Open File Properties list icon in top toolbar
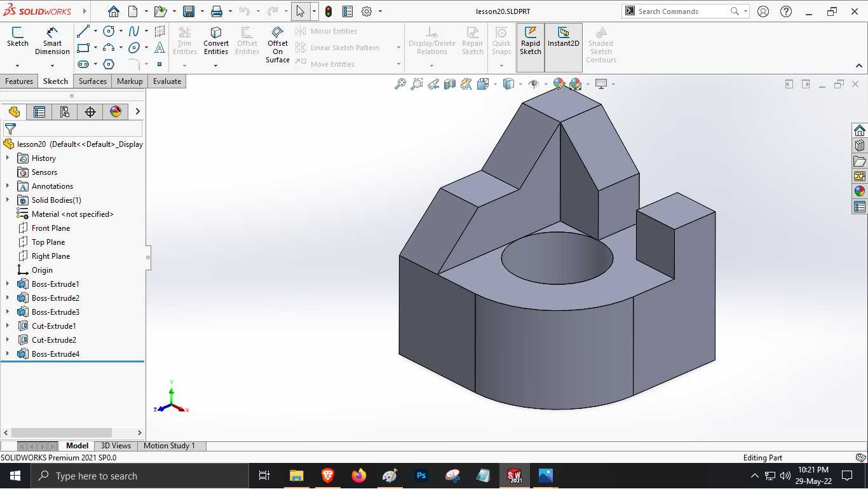 (348, 11)
